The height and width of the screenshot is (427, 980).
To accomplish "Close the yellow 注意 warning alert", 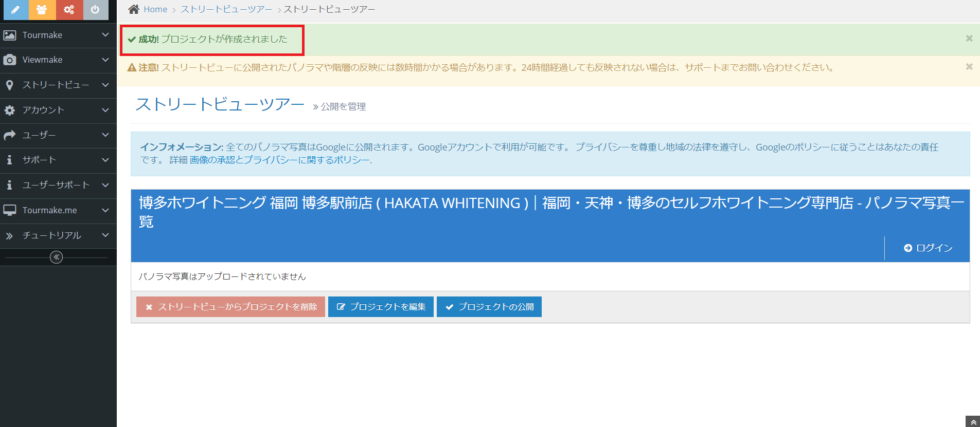I will 969,67.
